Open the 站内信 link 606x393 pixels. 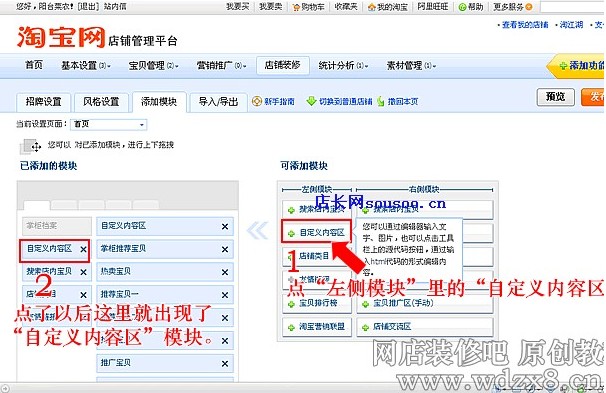[x=115, y=7]
